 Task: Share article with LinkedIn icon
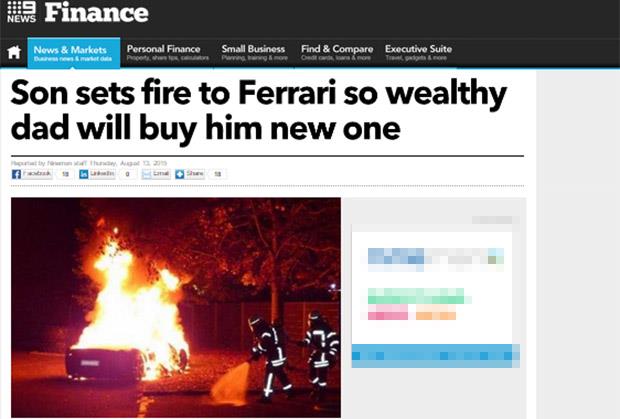pyautogui.click(x=83, y=174)
